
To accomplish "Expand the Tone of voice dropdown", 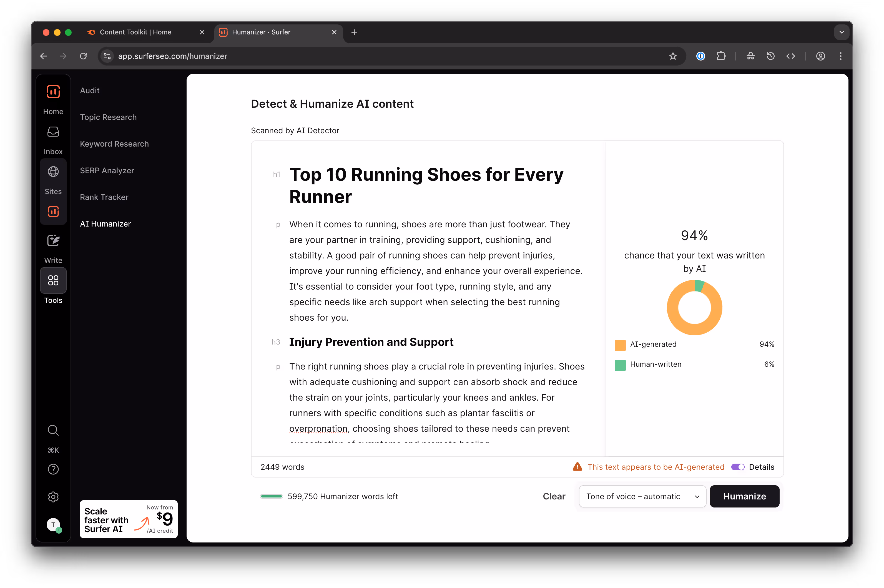I will tap(642, 496).
